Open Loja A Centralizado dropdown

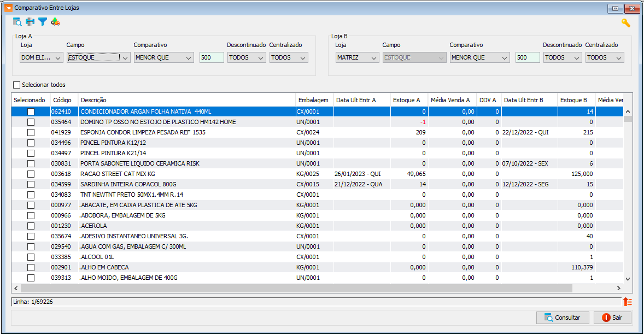[289, 57]
